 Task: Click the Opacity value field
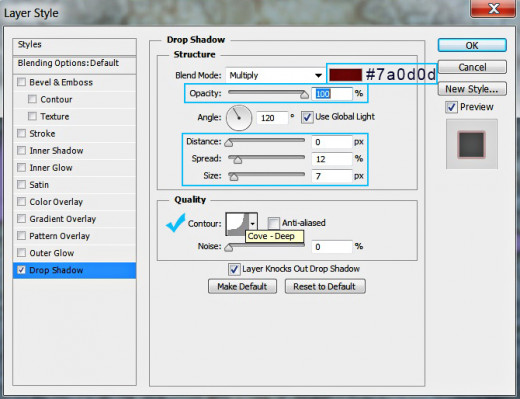pos(332,94)
